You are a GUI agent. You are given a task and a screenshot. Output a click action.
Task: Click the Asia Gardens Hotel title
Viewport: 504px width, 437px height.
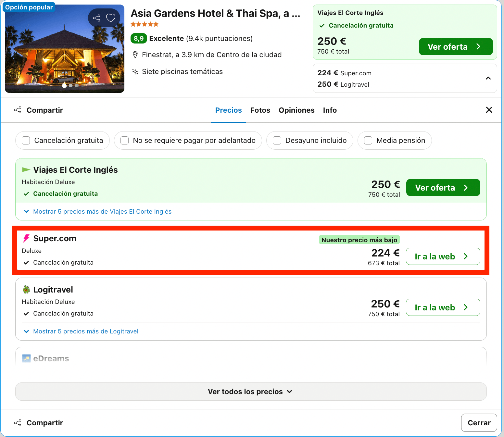(216, 13)
